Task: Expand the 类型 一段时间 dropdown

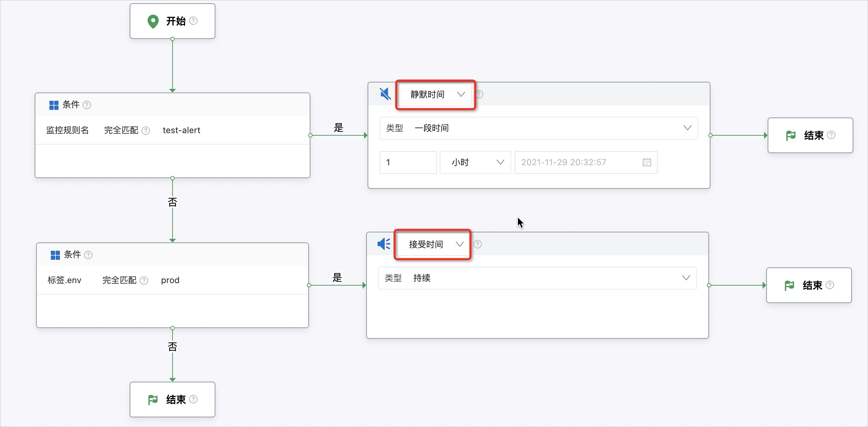Action: coord(539,128)
